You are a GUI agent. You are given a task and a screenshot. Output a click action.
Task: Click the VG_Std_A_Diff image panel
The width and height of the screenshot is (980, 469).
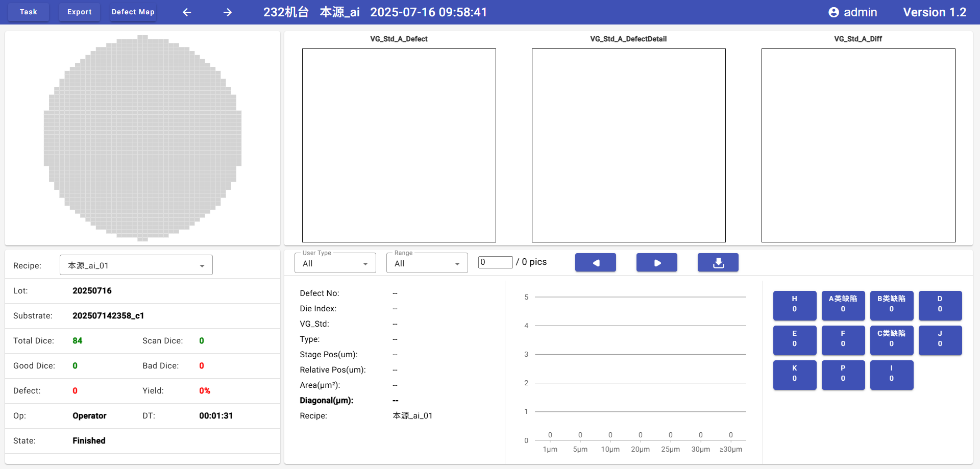pos(858,145)
